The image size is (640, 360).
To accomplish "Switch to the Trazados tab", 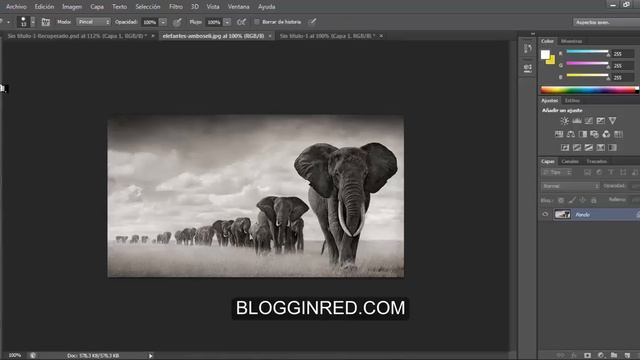I will pyautogui.click(x=597, y=161).
